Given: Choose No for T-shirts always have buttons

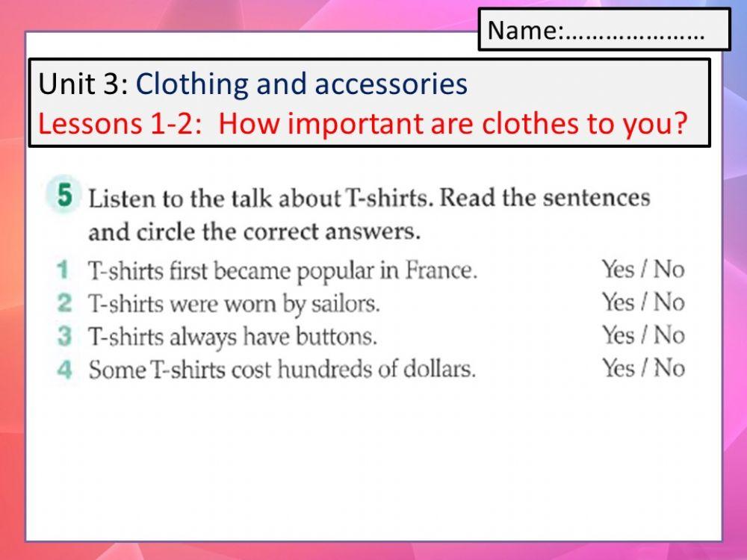Looking at the screenshot, I should [669, 335].
